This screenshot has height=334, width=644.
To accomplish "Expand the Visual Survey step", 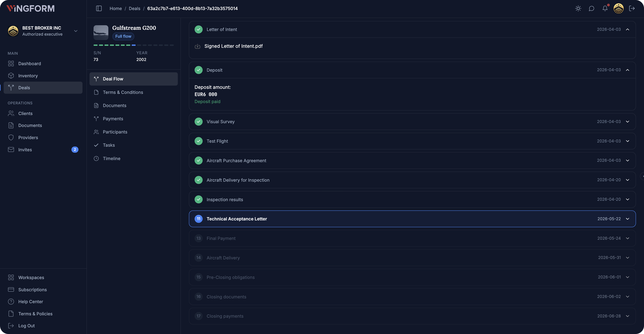I will 628,122.
